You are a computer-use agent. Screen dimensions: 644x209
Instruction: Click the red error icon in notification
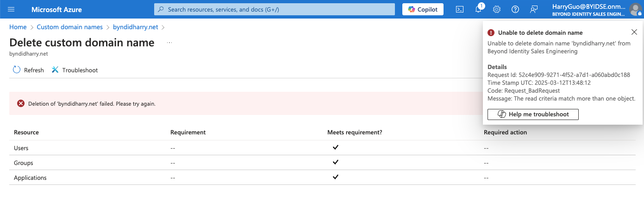pos(491,32)
